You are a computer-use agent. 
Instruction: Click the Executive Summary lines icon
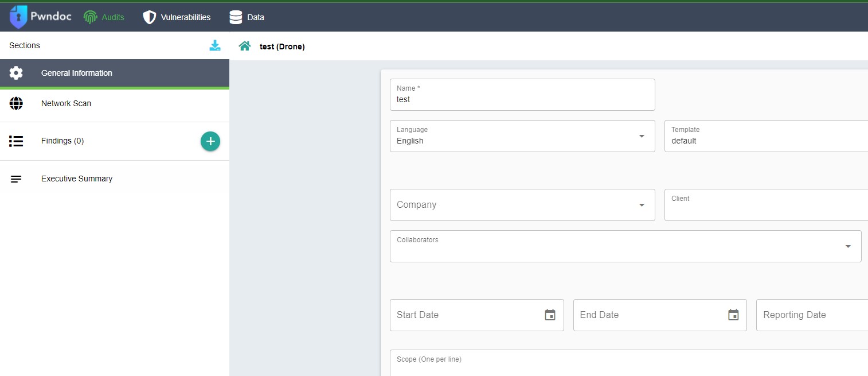point(16,179)
